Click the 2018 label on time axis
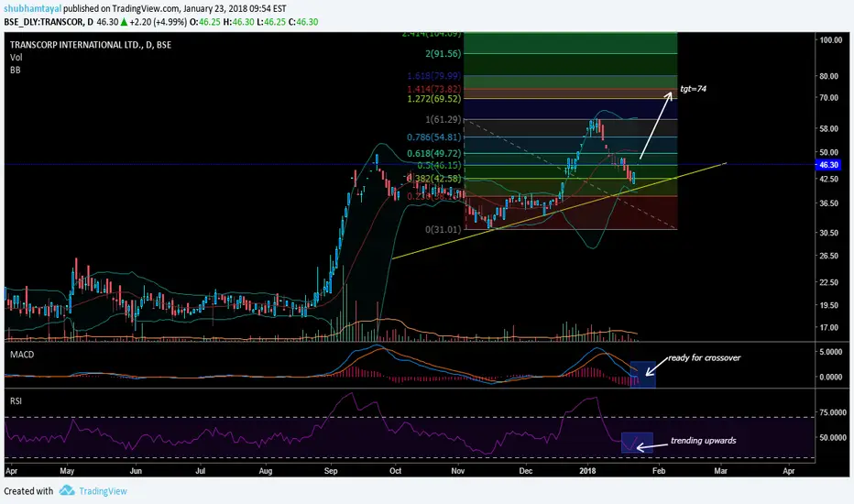854x504 pixels. tap(587, 470)
